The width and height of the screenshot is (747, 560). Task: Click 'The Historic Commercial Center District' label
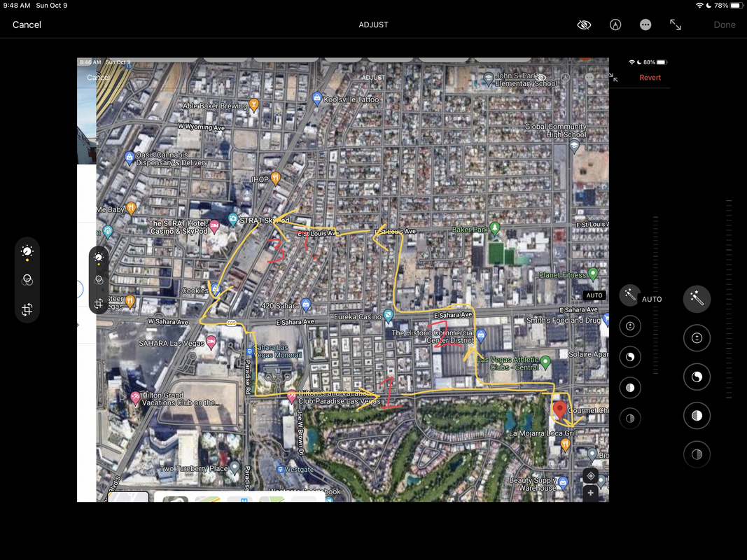[433, 336]
